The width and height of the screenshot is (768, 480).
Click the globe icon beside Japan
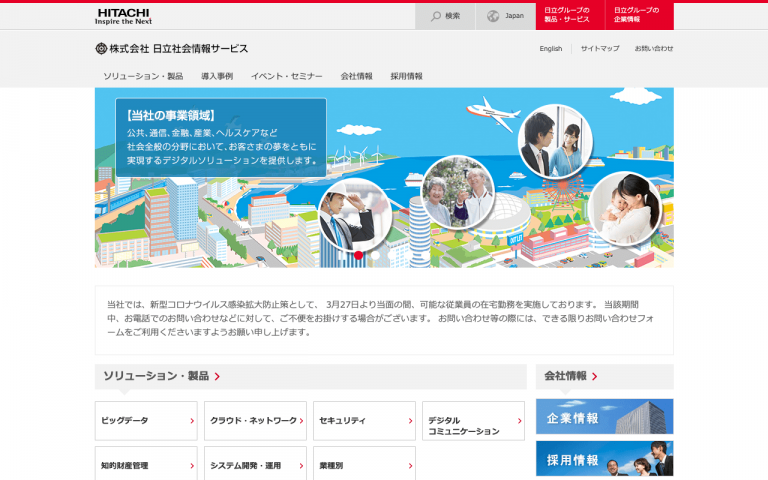493,16
